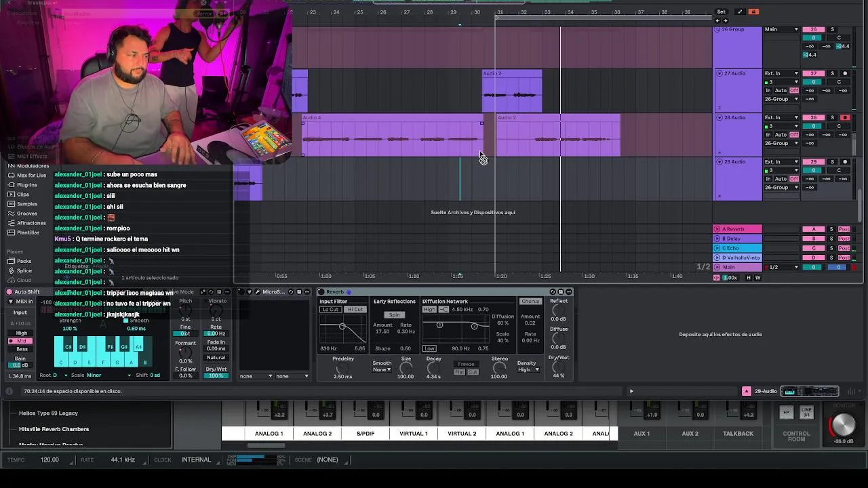Open 26 Group output Main dropdown
This screenshot has height=488, width=868.
[781, 29]
